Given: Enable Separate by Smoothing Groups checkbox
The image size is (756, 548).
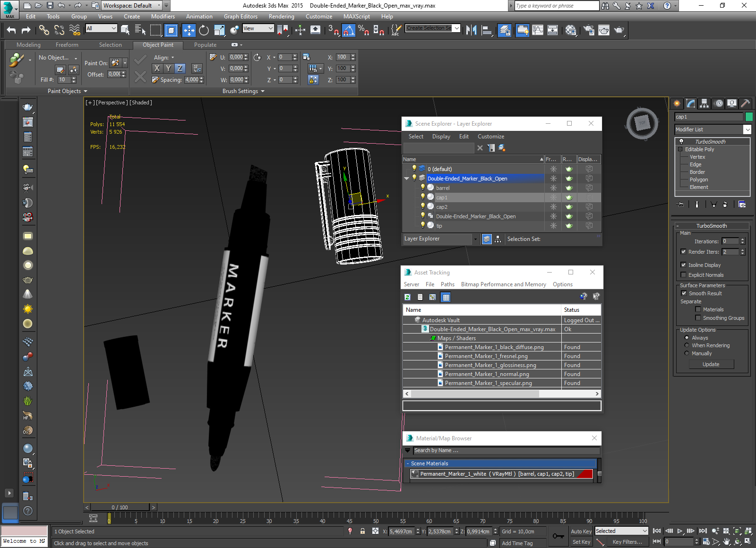Looking at the screenshot, I should pyautogui.click(x=698, y=318).
